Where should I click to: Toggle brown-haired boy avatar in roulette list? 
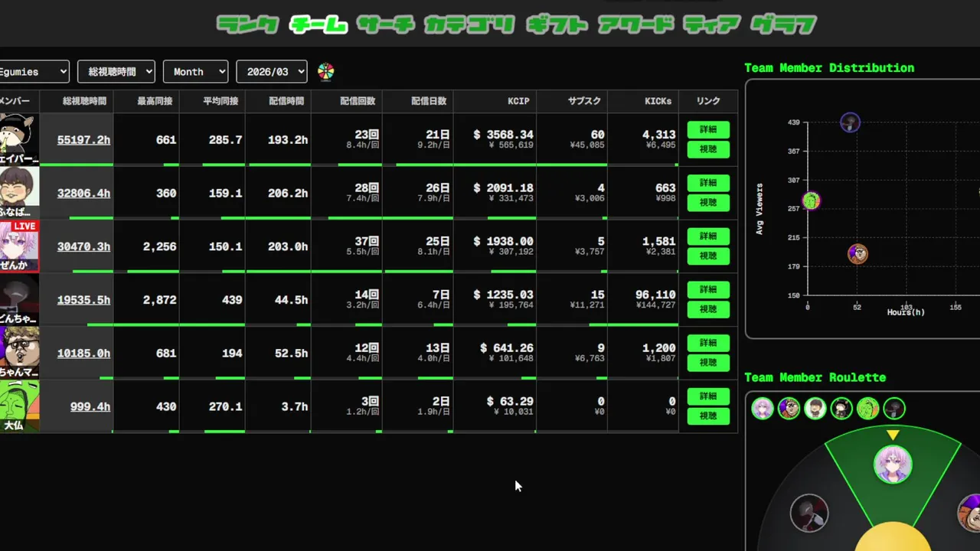point(815,409)
